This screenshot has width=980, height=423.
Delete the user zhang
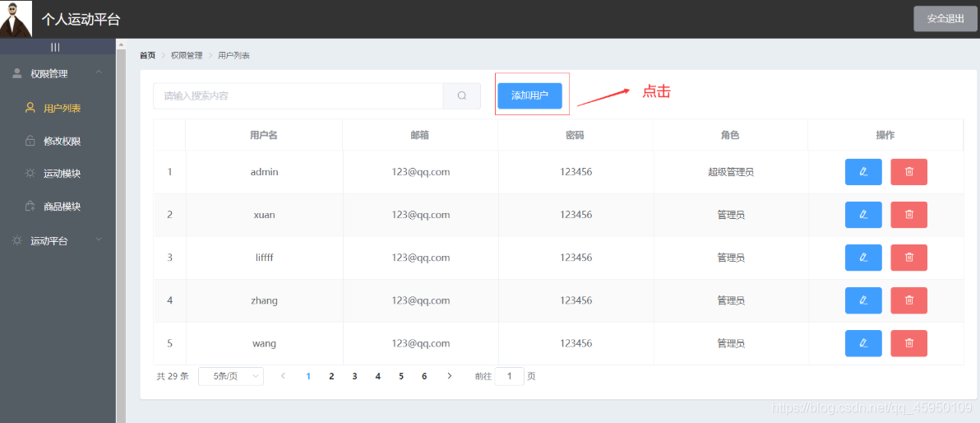click(908, 300)
